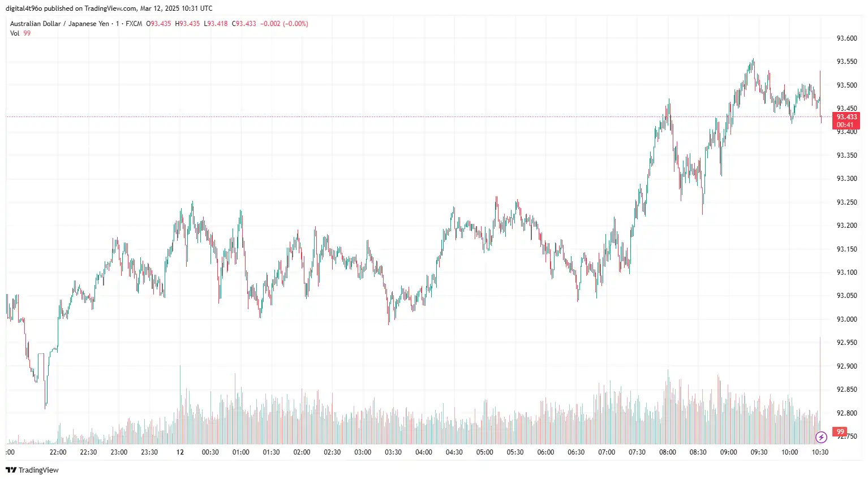Click the 93.050 price axis label
Viewport: 868px width, 480px height.
(x=846, y=296)
